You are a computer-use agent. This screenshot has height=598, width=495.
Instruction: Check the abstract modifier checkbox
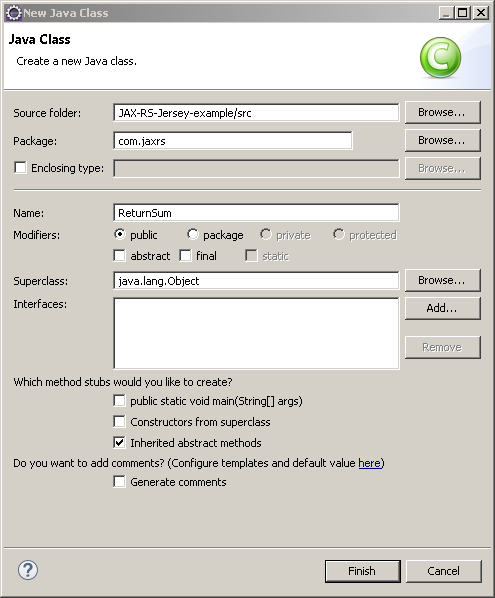(119, 256)
